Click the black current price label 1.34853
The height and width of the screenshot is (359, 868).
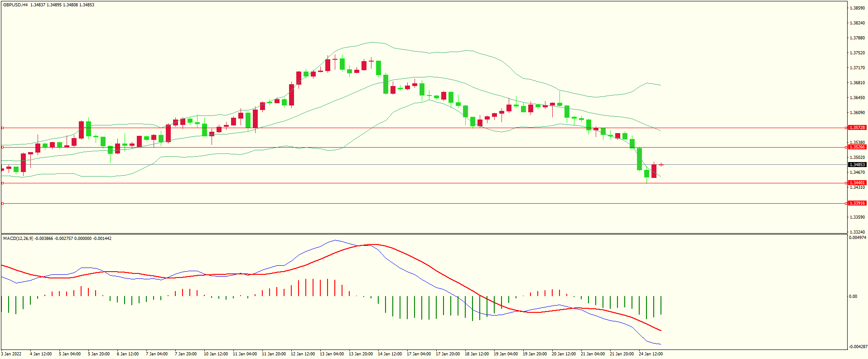857,165
